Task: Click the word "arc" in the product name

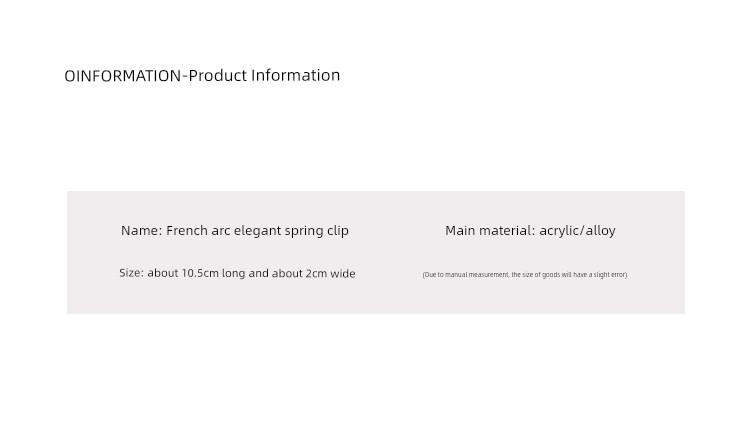Action: point(221,232)
